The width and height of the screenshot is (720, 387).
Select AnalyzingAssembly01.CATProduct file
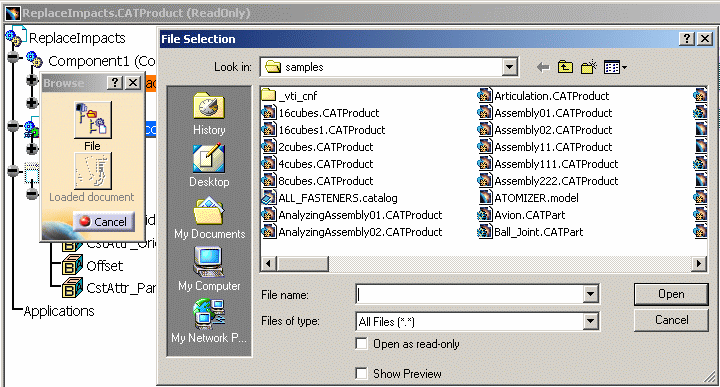coord(360,215)
